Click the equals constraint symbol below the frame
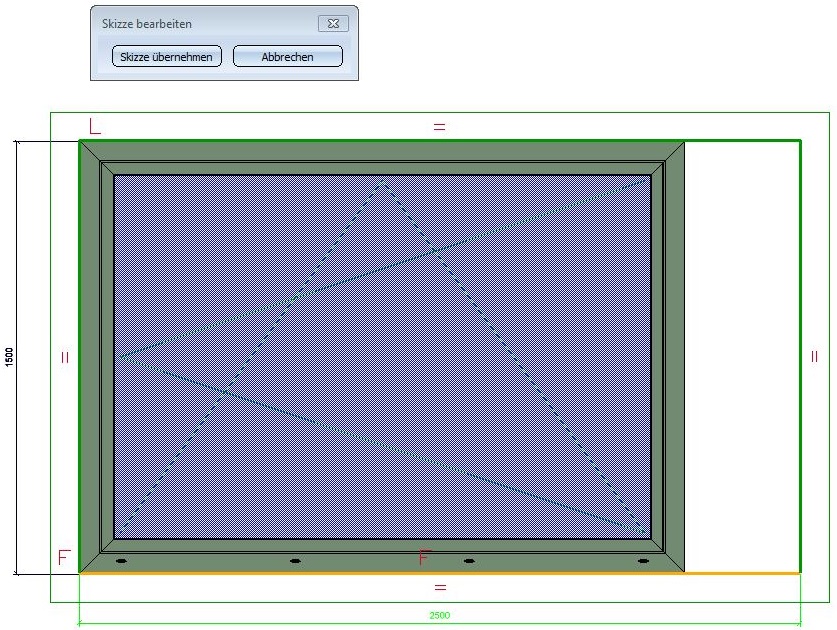 click(440, 588)
